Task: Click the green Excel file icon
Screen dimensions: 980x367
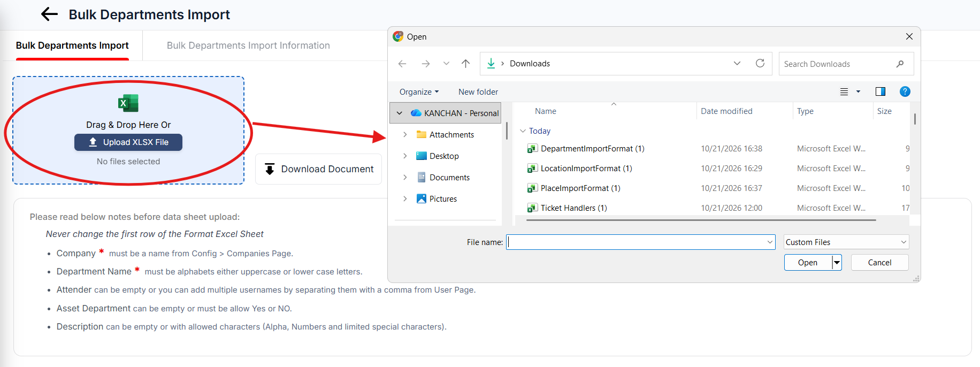Action: pos(128,103)
